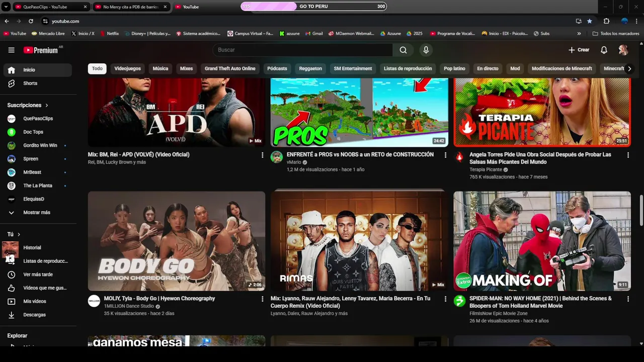The width and height of the screenshot is (644, 362).
Task: Click the search magnifier button
Action: click(x=403, y=50)
